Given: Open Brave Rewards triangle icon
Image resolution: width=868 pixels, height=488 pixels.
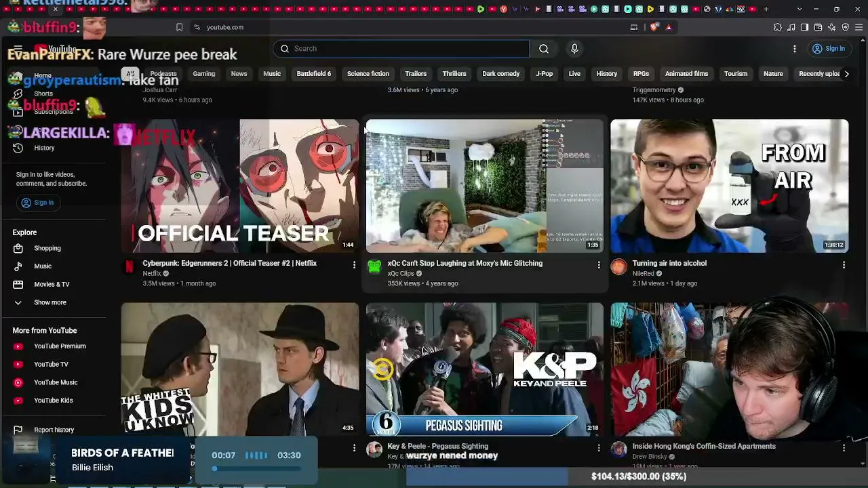Looking at the screenshot, I should point(669,27).
